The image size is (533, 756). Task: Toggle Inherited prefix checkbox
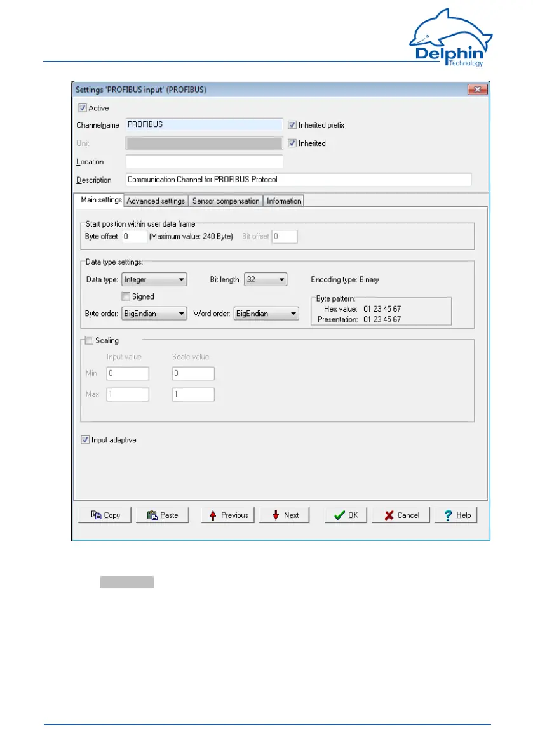(292, 125)
